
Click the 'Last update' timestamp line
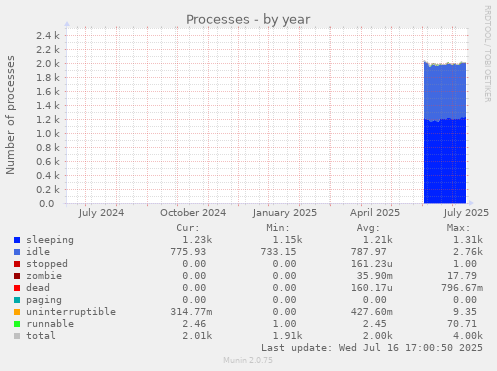[x=372, y=348]
